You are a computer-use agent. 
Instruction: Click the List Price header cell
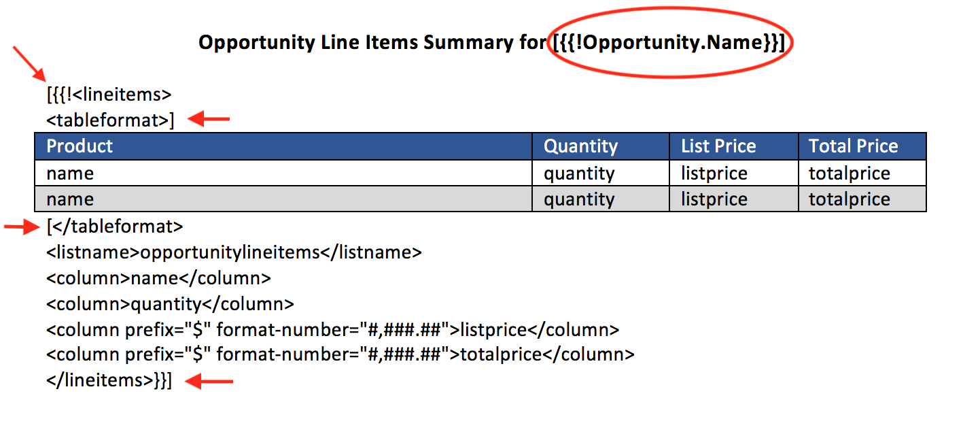point(718,146)
